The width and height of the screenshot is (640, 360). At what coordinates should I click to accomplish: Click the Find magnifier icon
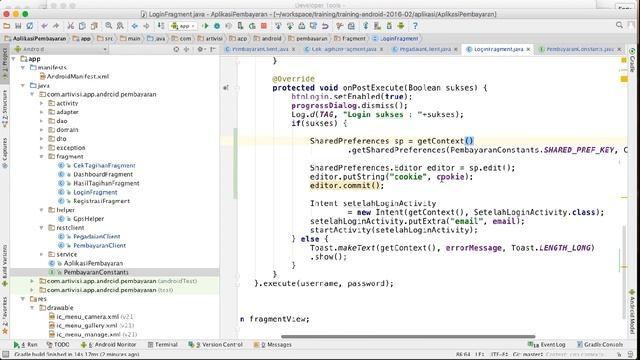(109, 26)
